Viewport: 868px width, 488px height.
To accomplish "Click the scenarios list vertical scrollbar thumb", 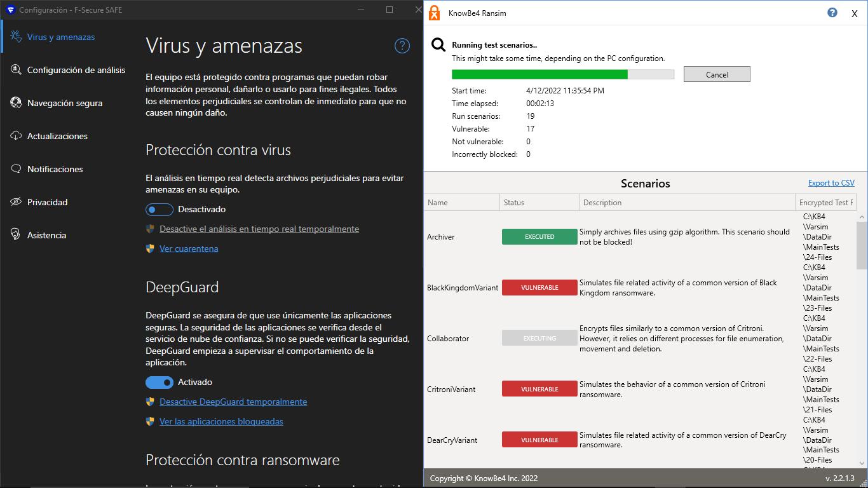I will coord(862,245).
